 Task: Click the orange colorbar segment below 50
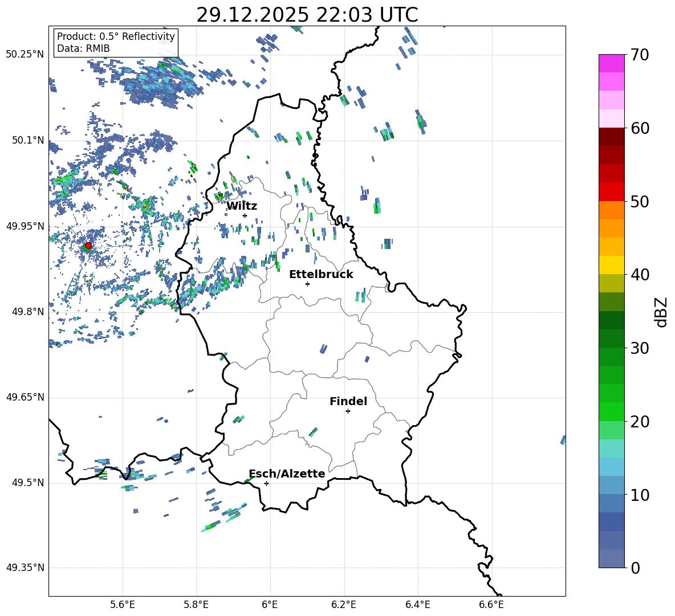tap(611, 210)
